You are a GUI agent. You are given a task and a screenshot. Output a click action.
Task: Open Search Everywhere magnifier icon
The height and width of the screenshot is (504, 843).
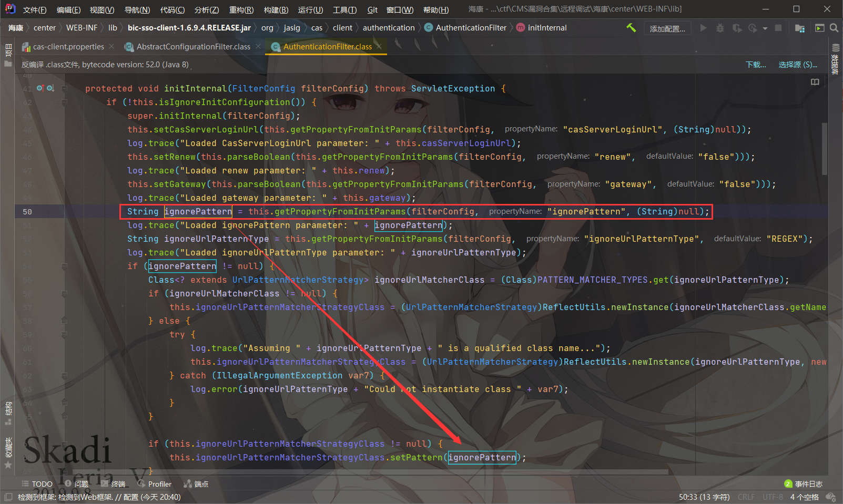[x=834, y=28]
